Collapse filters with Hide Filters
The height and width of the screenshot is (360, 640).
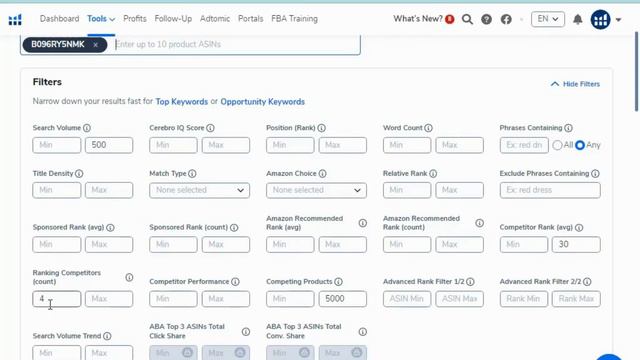(x=576, y=84)
